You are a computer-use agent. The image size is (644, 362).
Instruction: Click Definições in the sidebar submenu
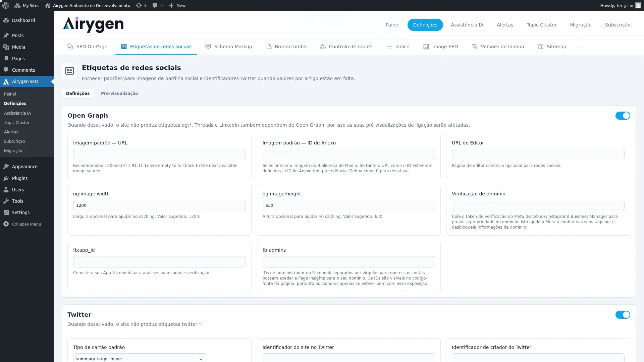(15, 104)
